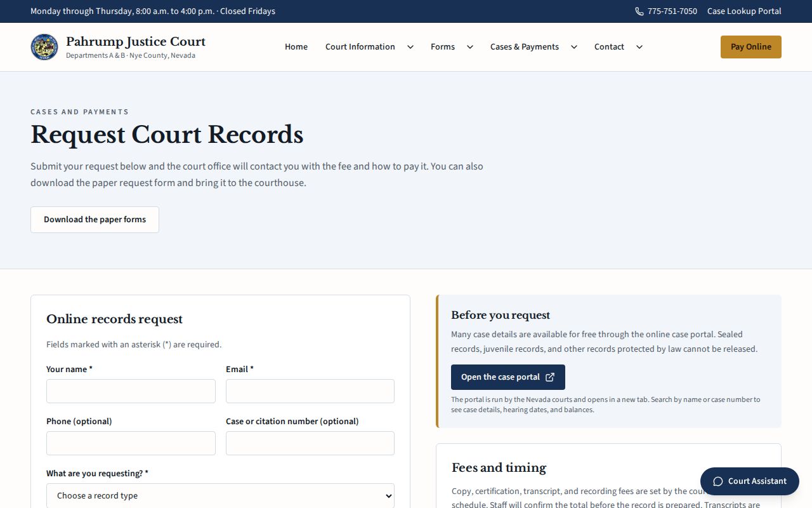Screen dimensions: 812x508
Task: Focus the Email input field
Action: coord(310,391)
